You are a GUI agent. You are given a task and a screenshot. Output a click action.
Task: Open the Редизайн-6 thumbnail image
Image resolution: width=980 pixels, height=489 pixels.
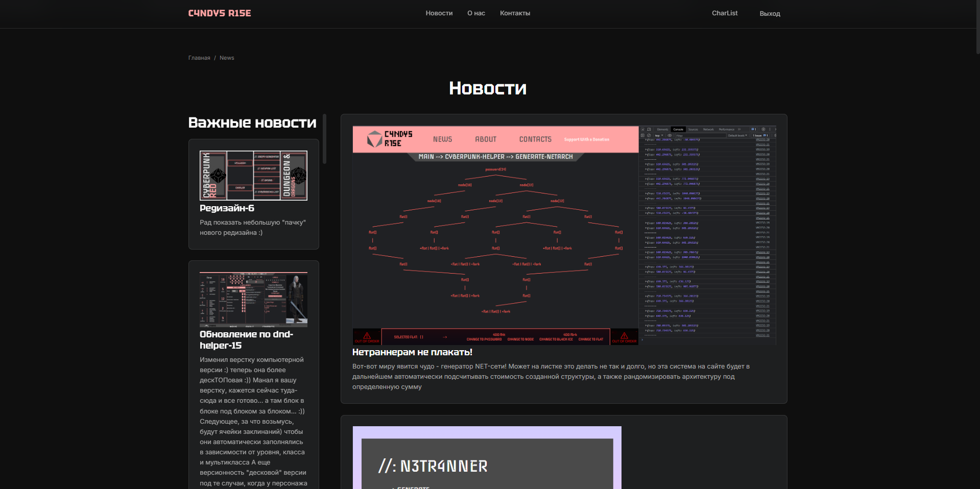(253, 176)
